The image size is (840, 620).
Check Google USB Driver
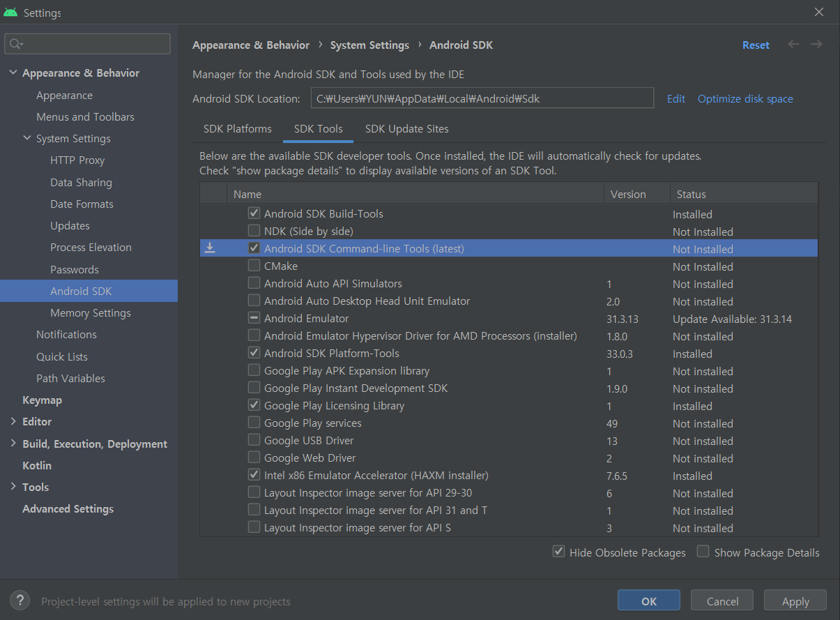254,440
